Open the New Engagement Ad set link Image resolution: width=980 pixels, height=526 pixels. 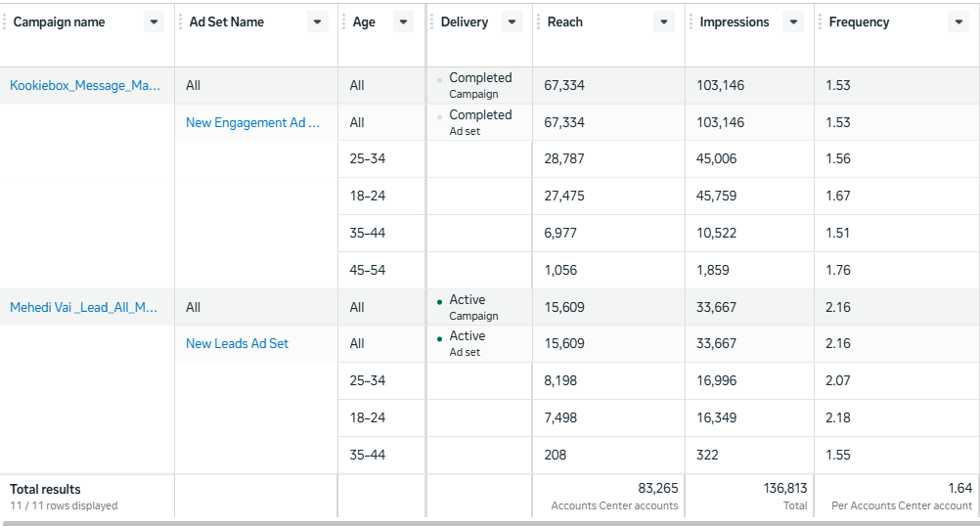point(252,123)
